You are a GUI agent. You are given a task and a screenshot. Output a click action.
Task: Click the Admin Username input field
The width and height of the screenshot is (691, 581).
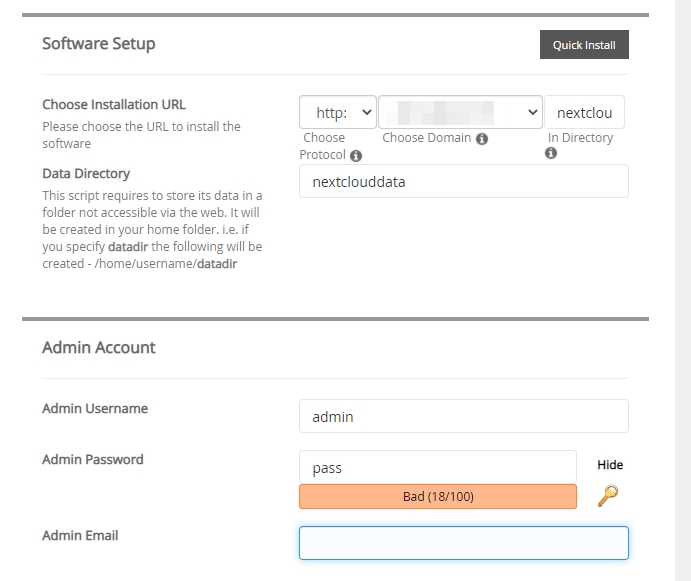463,416
